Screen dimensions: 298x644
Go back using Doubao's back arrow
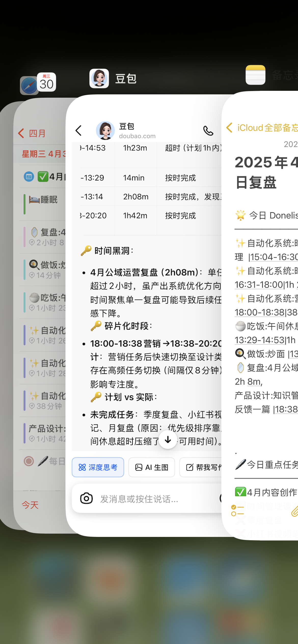click(78, 130)
